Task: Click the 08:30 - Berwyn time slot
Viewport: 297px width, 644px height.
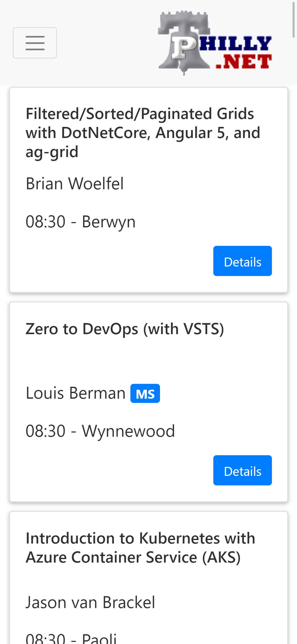Action: [81, 222]
